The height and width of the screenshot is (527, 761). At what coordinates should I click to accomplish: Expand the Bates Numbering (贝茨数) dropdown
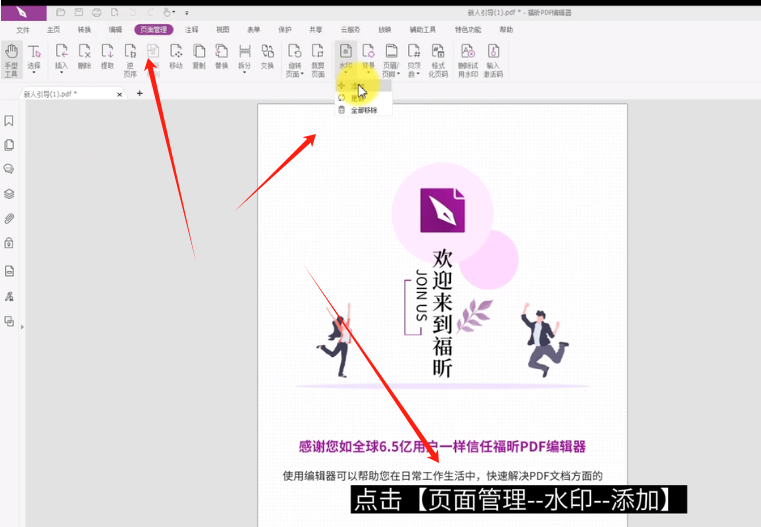click(x=418, y=74)
